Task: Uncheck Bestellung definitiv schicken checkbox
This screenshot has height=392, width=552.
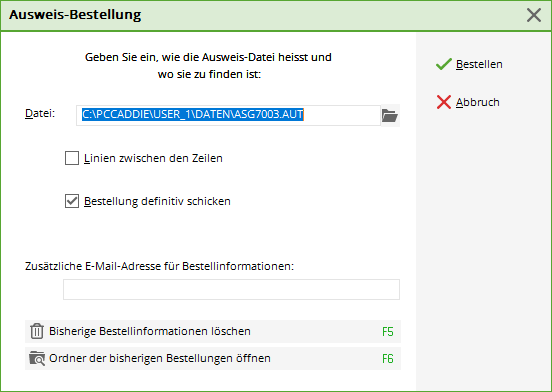Action: click(x=72, y=201)
